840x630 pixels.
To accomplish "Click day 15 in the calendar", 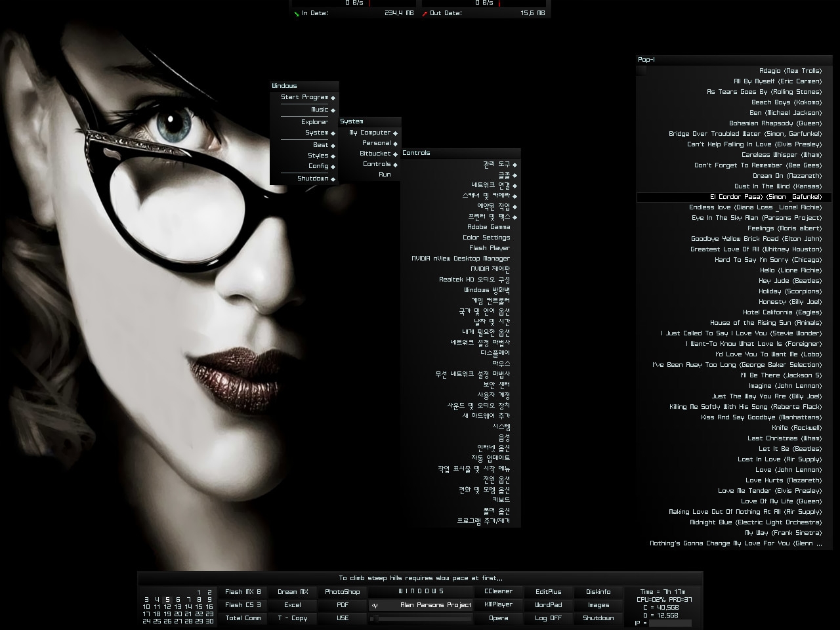I will coord(199,607).
